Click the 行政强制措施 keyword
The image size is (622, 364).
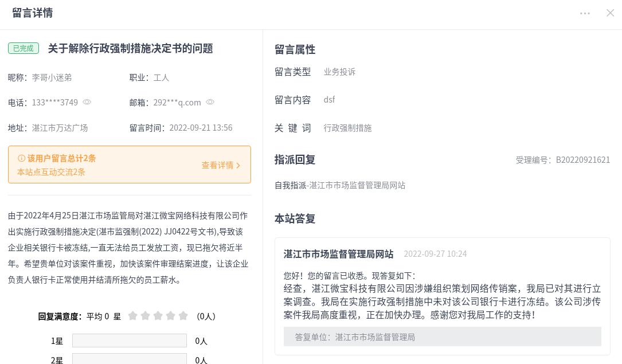(x=347, y=128)
